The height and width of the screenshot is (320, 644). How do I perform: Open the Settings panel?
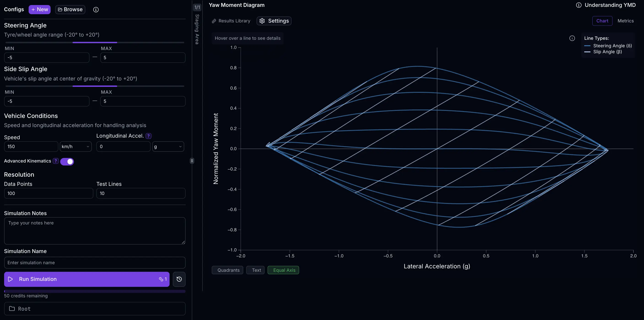pyautogui.click(x=274, y=21)
